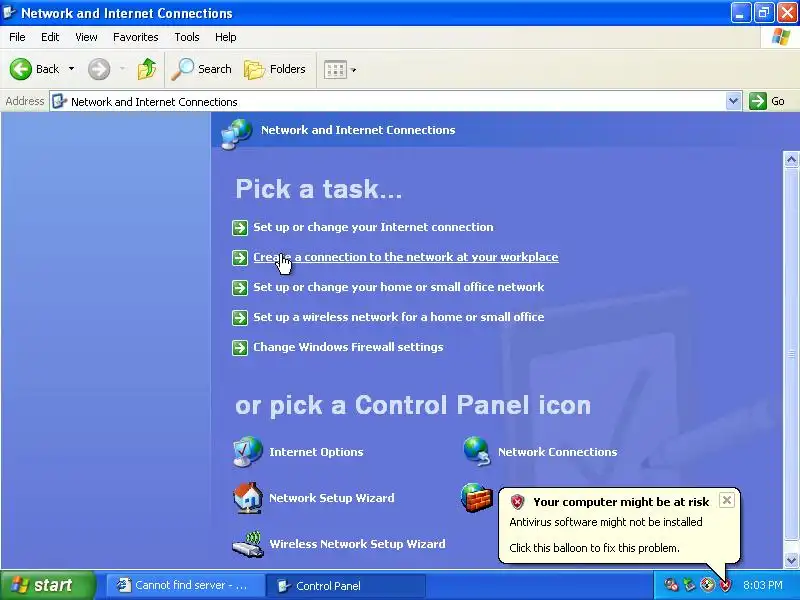The height and width of the screenshot is (600, 800).
Task: Click the Network Connections label
Action: point(557,452)
